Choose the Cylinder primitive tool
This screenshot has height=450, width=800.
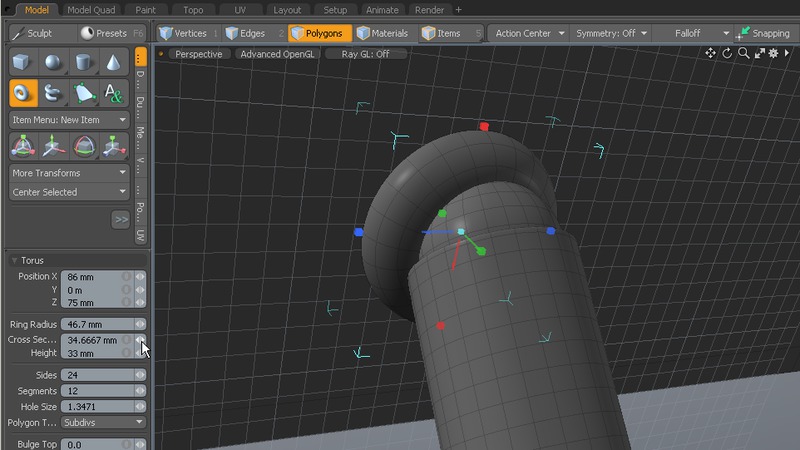click(84, 63)
